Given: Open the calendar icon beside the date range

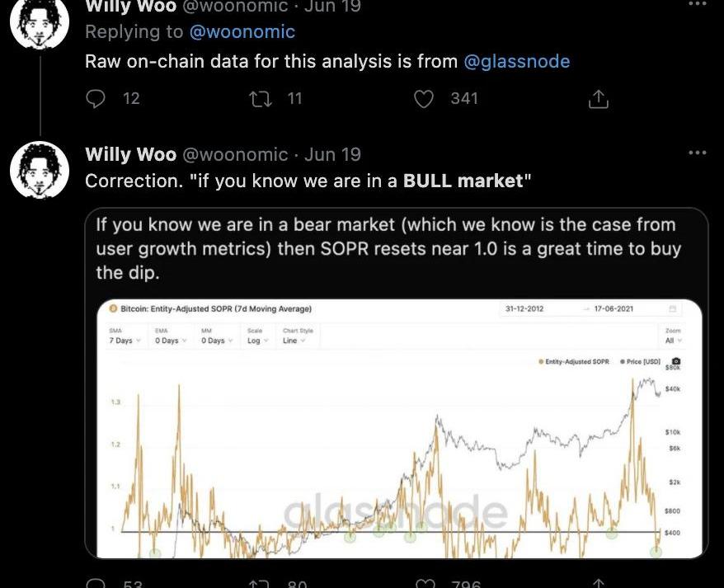Looking at the screenshot, I should [x=672, y=309].
